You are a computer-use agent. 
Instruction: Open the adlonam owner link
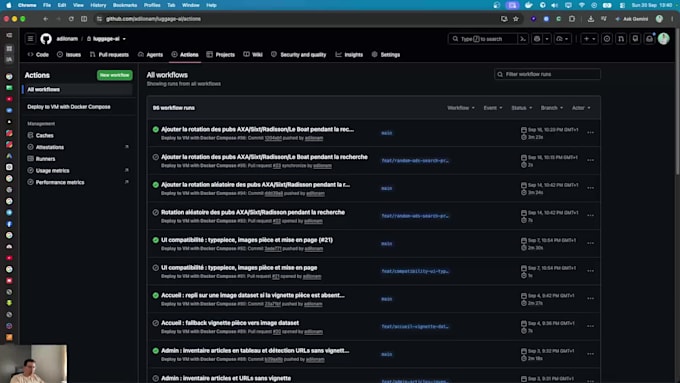67,39
